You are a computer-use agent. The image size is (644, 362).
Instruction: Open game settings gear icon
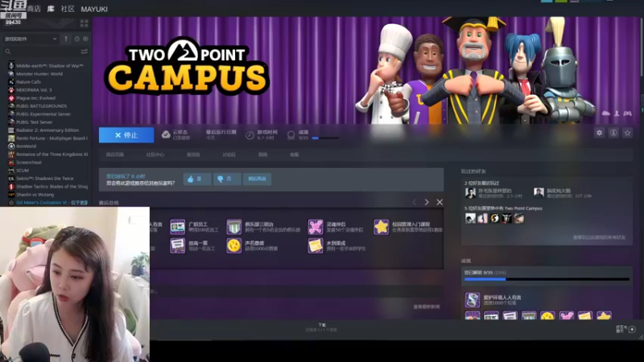pos(599,133)
